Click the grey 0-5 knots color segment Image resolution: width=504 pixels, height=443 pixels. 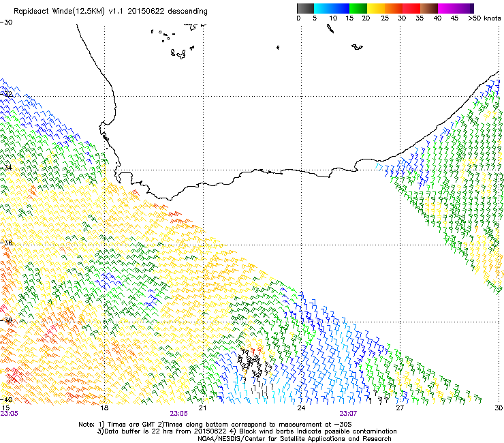[x=305, y=8]
